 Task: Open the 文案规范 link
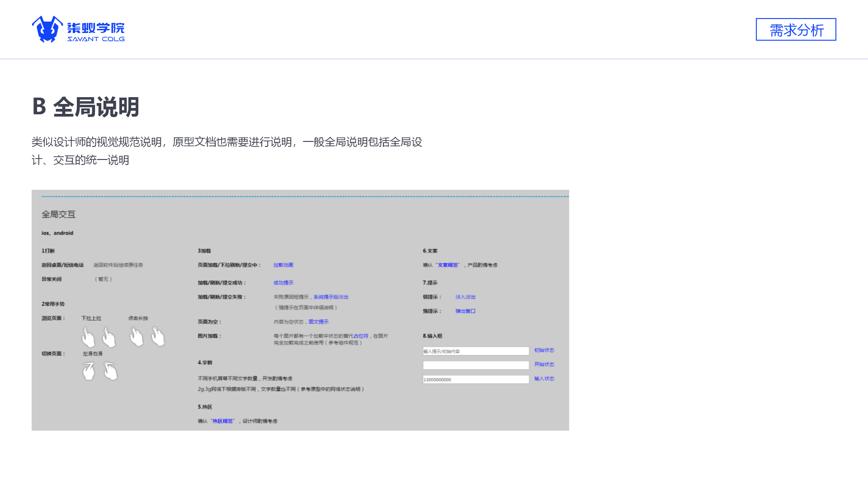pos(448,265)
